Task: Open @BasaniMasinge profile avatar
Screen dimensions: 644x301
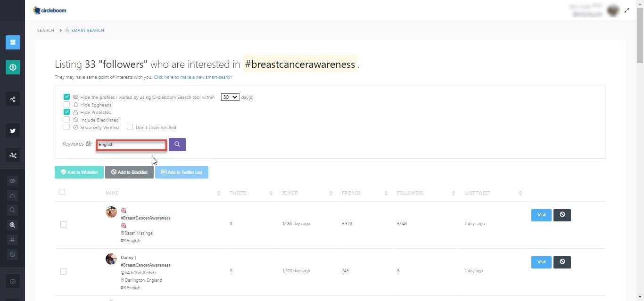Action: [x=111, y=212]
